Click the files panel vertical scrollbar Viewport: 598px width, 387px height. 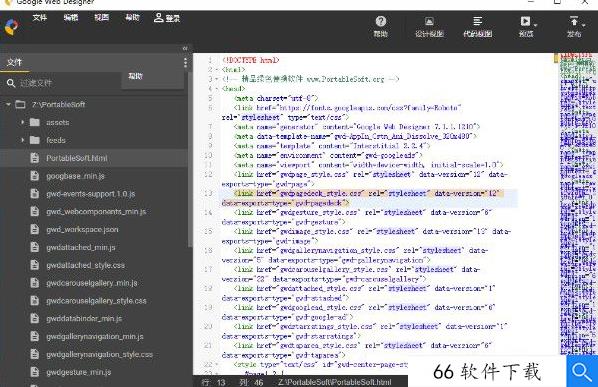[190, 160]
